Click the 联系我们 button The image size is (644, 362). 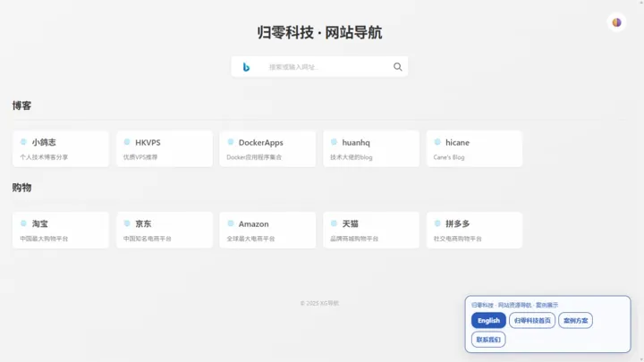pos(488,340)
